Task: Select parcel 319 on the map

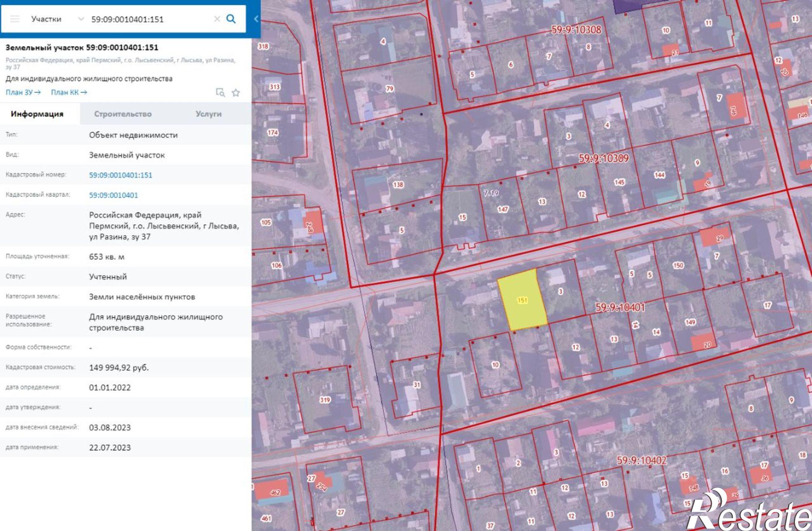Action: [x=325, y=400]
